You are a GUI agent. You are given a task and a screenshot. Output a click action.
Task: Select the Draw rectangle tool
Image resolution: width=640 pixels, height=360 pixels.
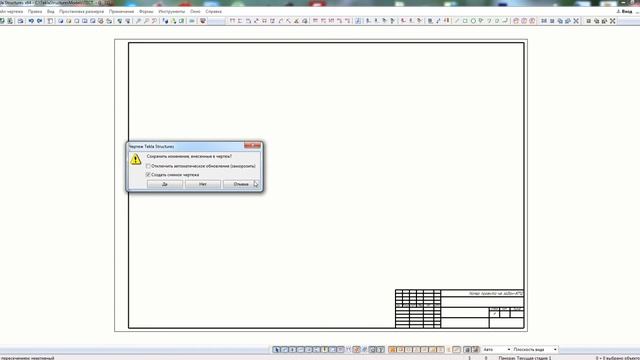tap(465, 21)
